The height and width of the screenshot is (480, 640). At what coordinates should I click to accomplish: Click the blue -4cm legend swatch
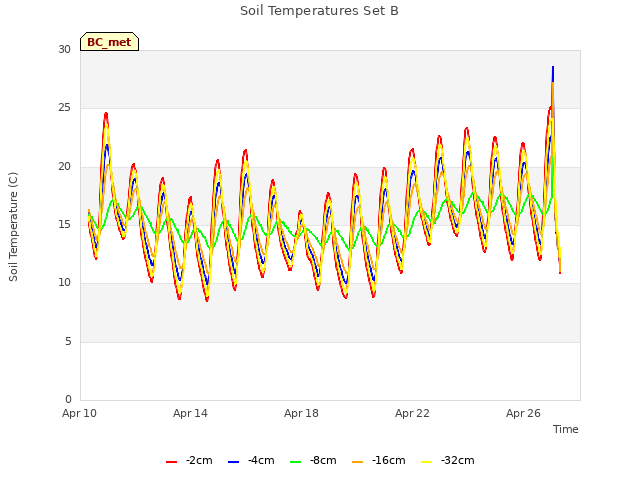[233, 462]
